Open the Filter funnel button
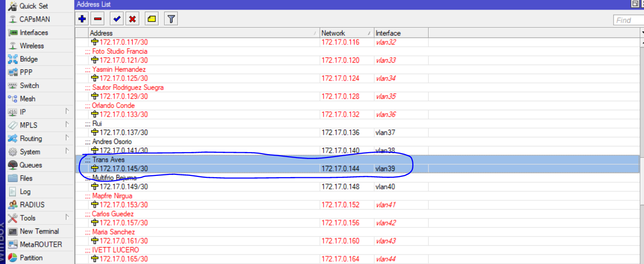The width and height of the screenshot is (644, 264). [171, 19]
